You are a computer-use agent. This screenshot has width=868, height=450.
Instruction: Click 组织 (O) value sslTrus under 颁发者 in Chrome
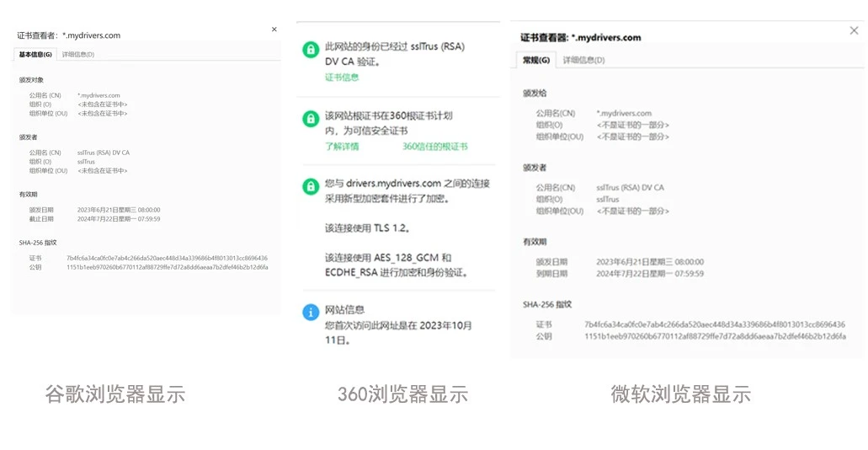87,162
